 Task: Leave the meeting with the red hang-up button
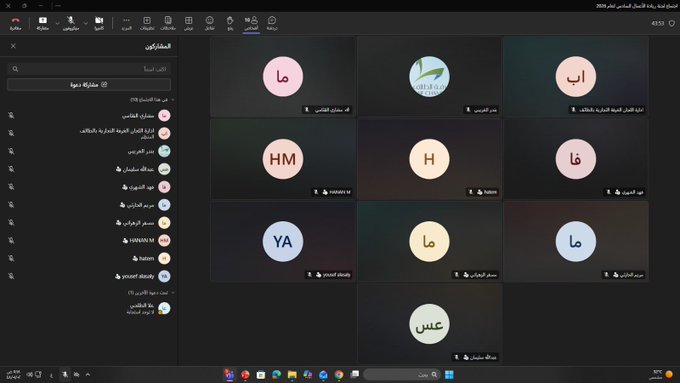point(16,23)
